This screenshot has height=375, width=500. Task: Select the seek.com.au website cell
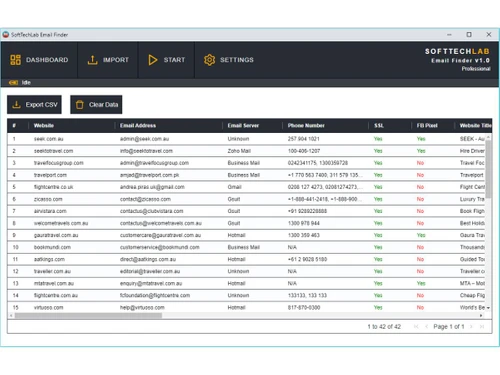pos(49,139)
